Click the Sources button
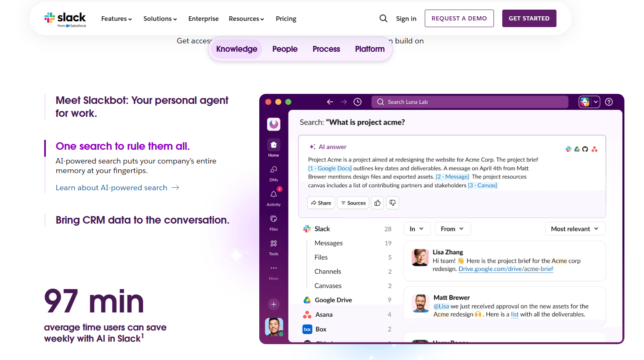Viewport: 644px width, 360px height. click(x=353, y=203)
